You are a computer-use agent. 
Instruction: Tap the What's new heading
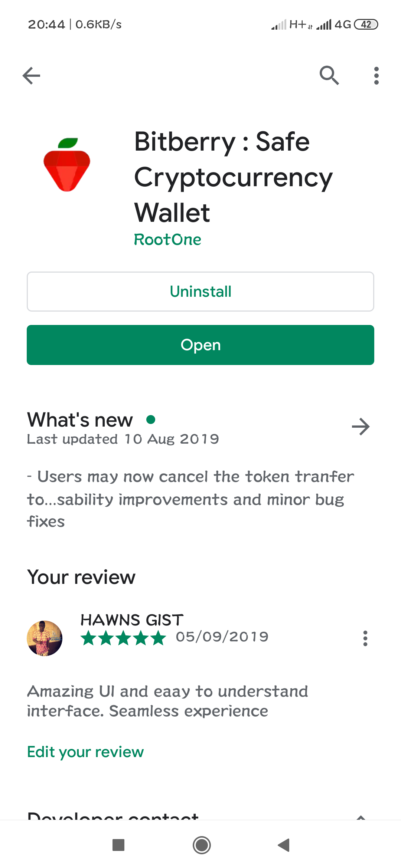[80, 420]
